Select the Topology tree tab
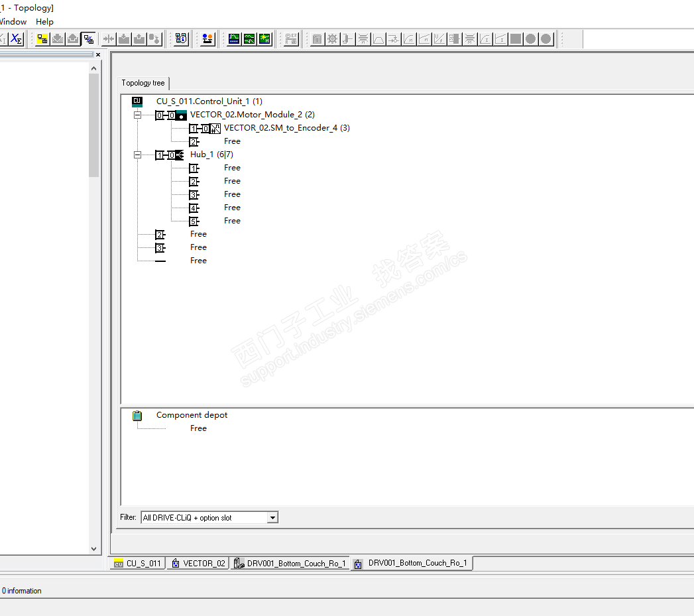This screenshot has height=616, width=694. point(143,83)
